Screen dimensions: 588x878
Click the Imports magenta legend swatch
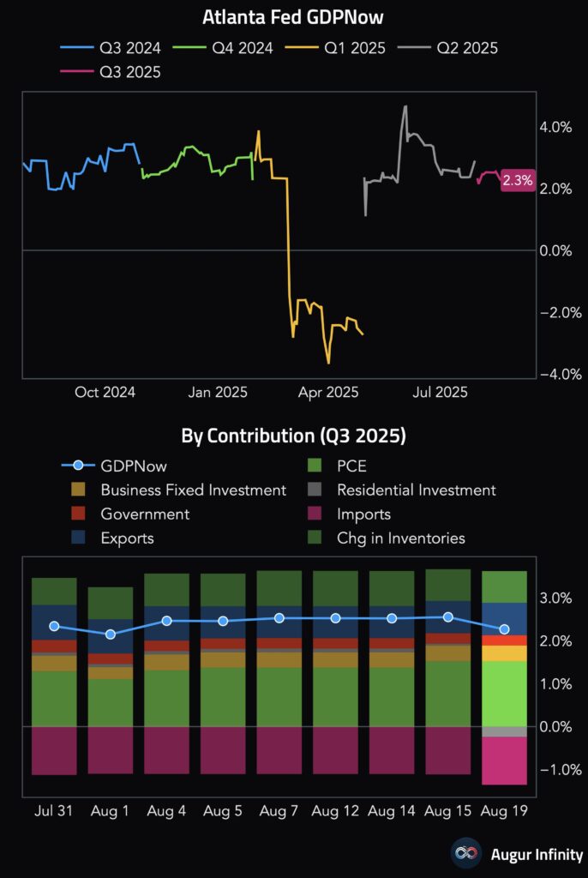315,514
